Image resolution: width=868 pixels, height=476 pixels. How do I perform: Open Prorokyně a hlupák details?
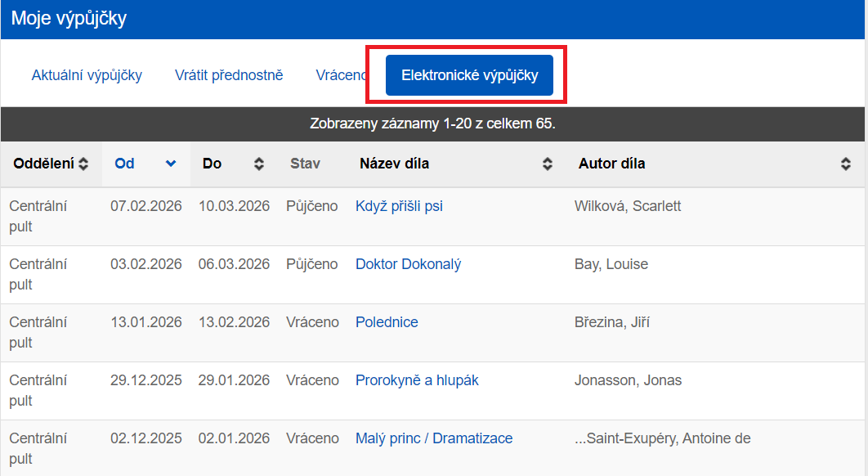417,380
